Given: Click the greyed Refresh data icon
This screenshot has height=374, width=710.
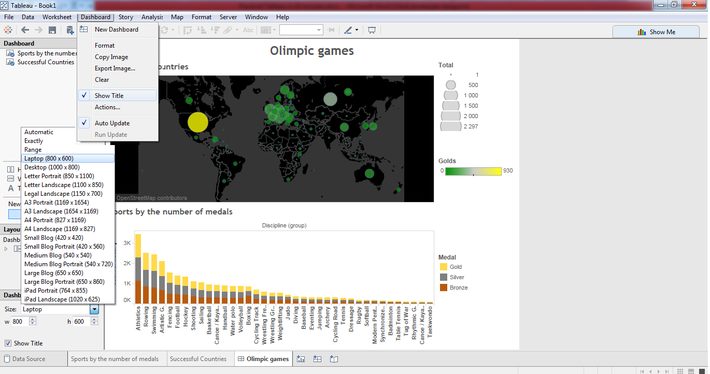Looking at the screenshot, I should 164,30.
